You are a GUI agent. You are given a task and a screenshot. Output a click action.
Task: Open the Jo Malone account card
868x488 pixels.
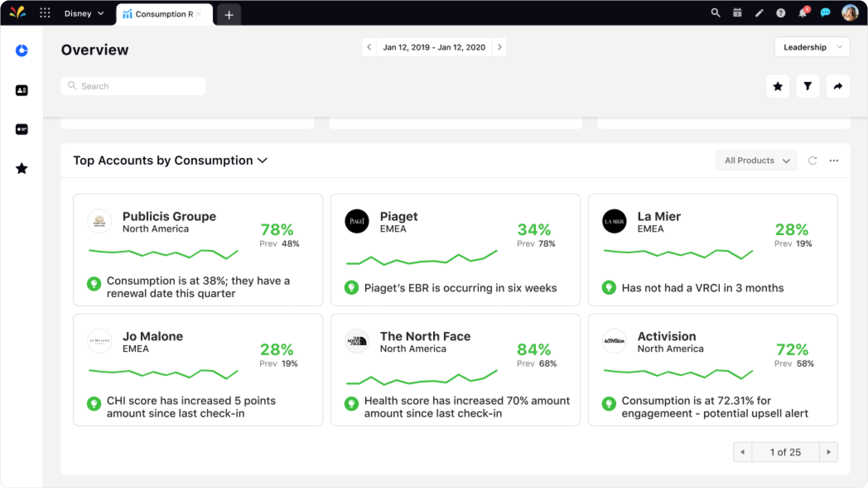pos(198,370)
